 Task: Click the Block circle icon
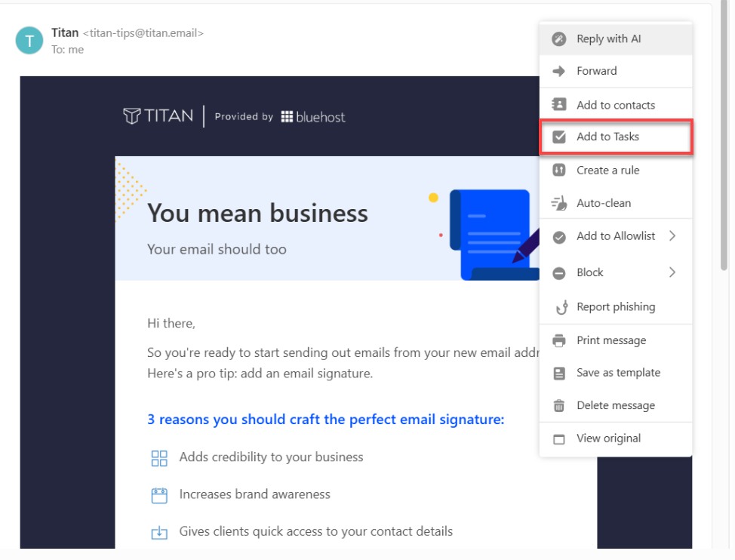click(x=558, y=273)
